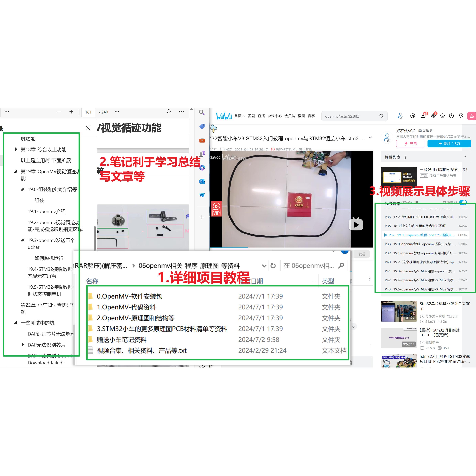Toggle the 自动连播 autoplay switch

coord(463,202)
